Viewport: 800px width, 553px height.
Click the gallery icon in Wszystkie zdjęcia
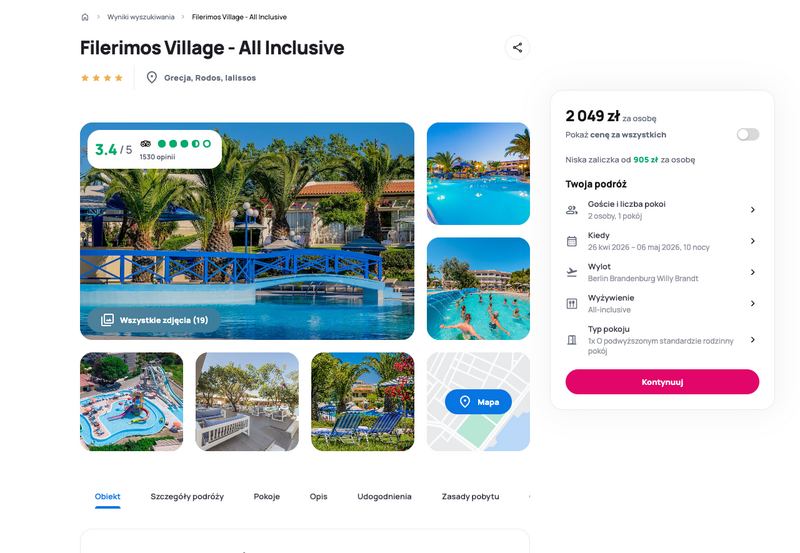(x=107, y=320)
